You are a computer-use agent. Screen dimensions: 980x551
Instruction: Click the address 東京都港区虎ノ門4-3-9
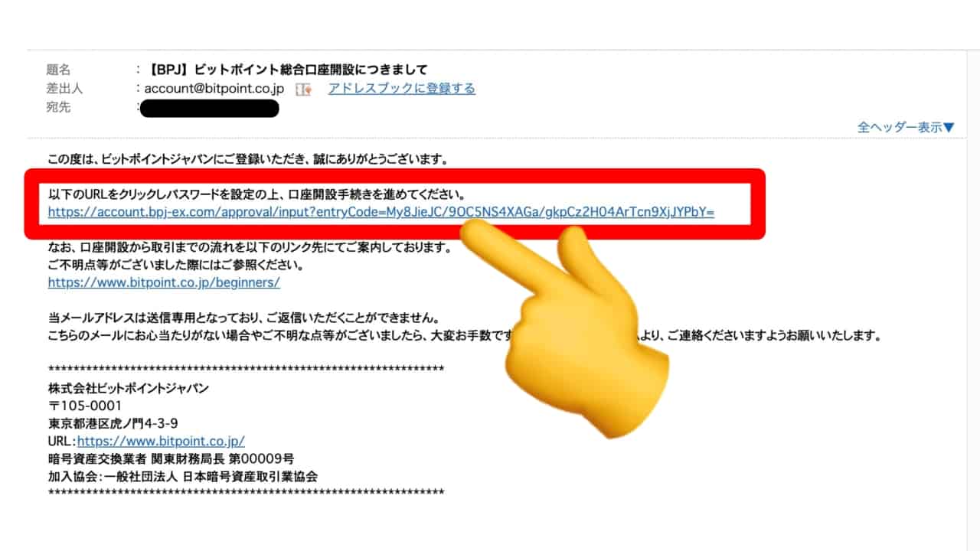pos(113,423)
